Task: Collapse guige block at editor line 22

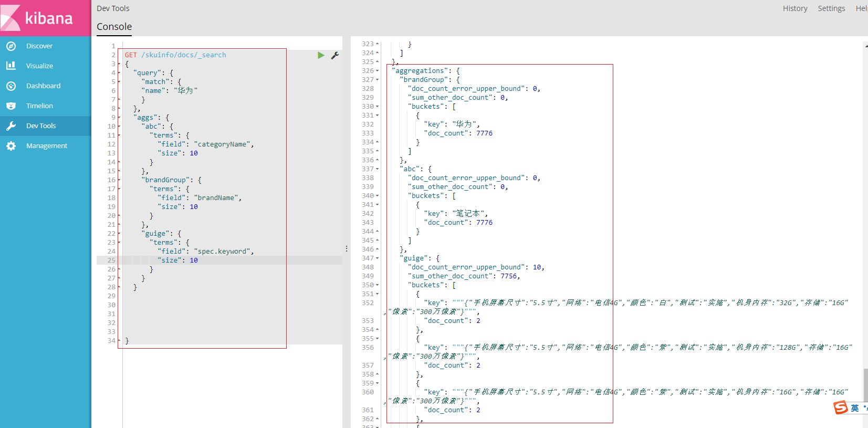Action: click(119, 234)
